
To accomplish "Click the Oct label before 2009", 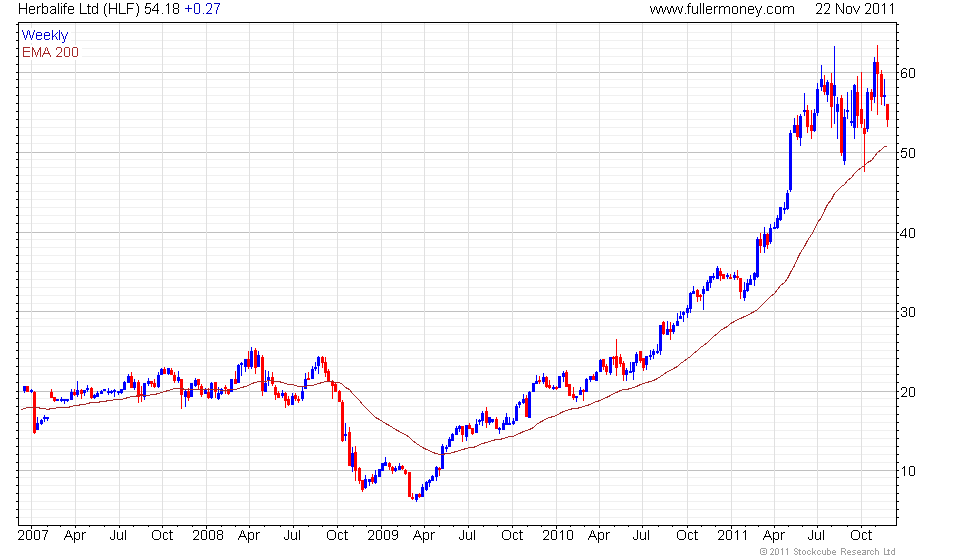I will pos(338,536).
